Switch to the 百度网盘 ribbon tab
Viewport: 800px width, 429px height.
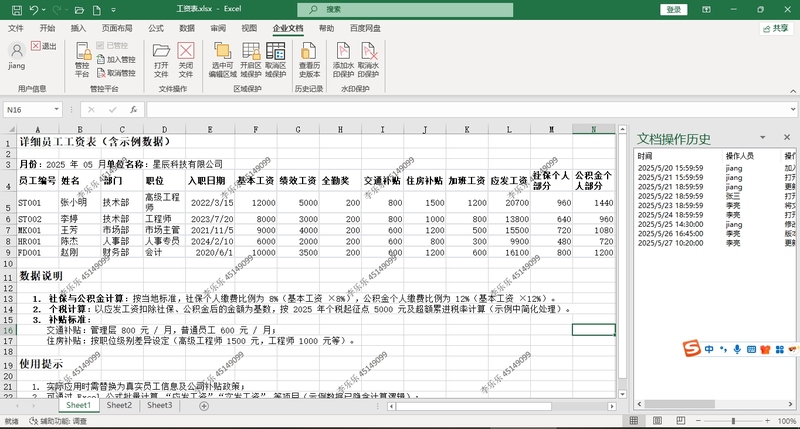point(365,28)
